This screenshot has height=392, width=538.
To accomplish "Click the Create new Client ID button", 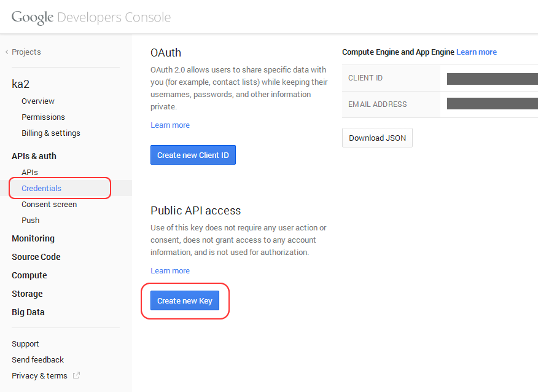I will [193, 155].
